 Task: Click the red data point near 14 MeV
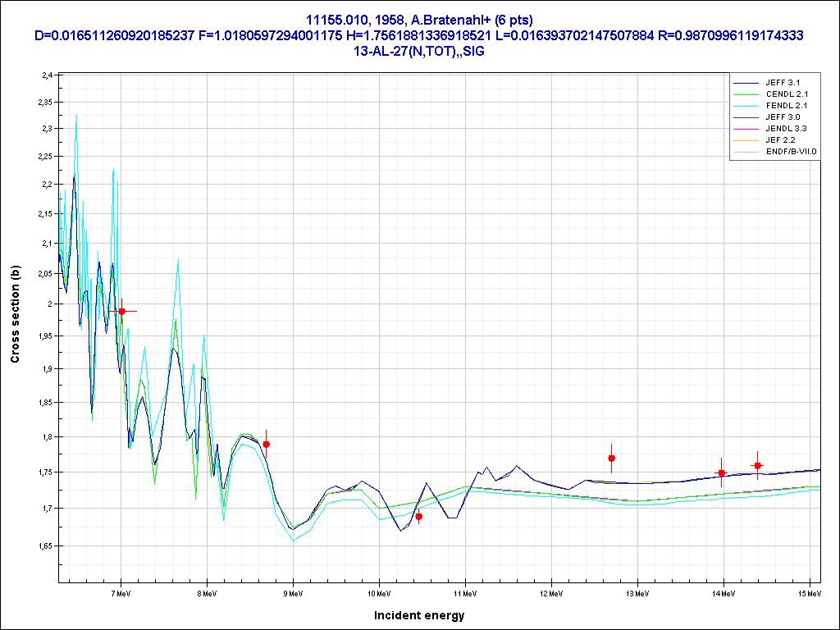721,473
